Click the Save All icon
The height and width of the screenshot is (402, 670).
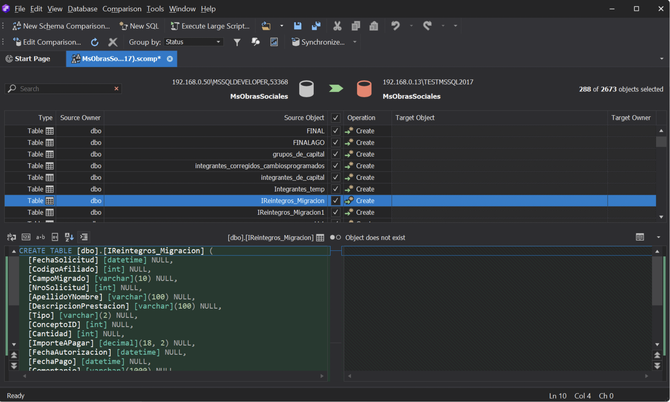(316, 26)
